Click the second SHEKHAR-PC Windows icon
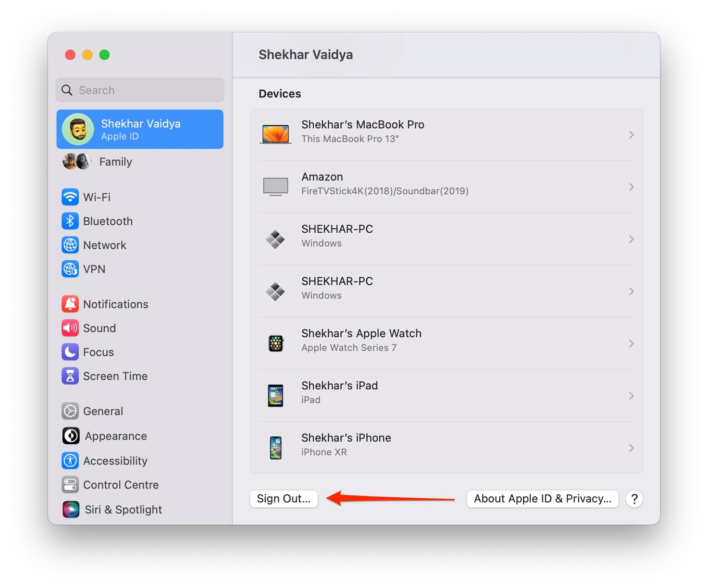 coord(275,291)
